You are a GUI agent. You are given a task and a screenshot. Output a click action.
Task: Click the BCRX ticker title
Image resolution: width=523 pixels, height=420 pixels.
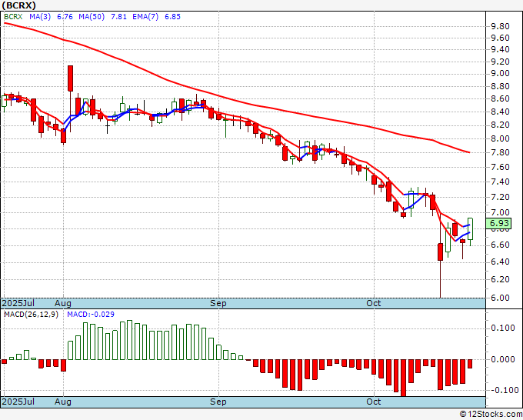pos(19,5)
